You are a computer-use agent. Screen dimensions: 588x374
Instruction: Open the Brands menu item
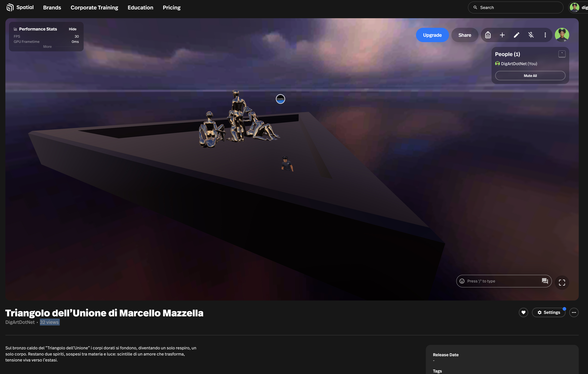pos(52,8)
